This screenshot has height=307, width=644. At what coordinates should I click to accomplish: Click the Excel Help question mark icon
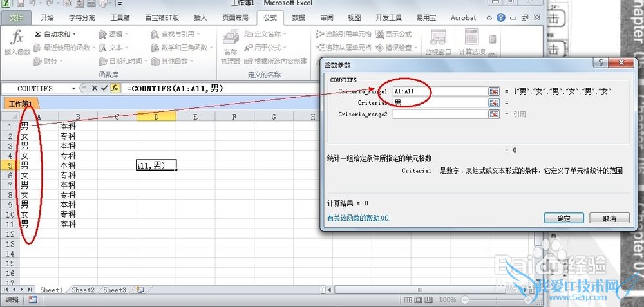(x=500, y=17)
